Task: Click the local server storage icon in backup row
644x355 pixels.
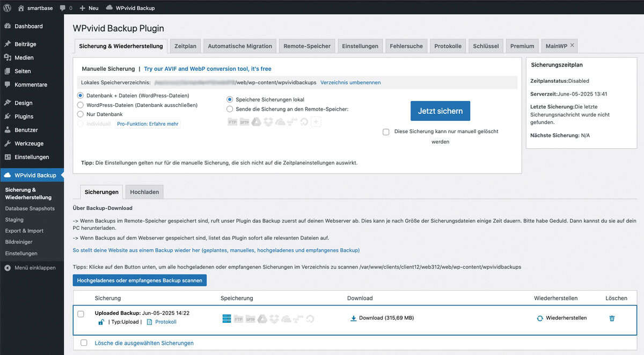Action: tap(226, 319)
